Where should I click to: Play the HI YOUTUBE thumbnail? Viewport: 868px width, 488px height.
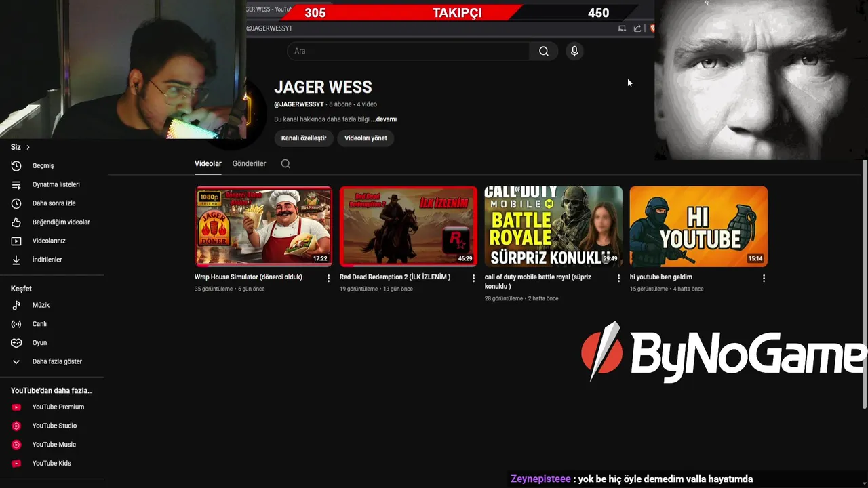tap(698, 226)
